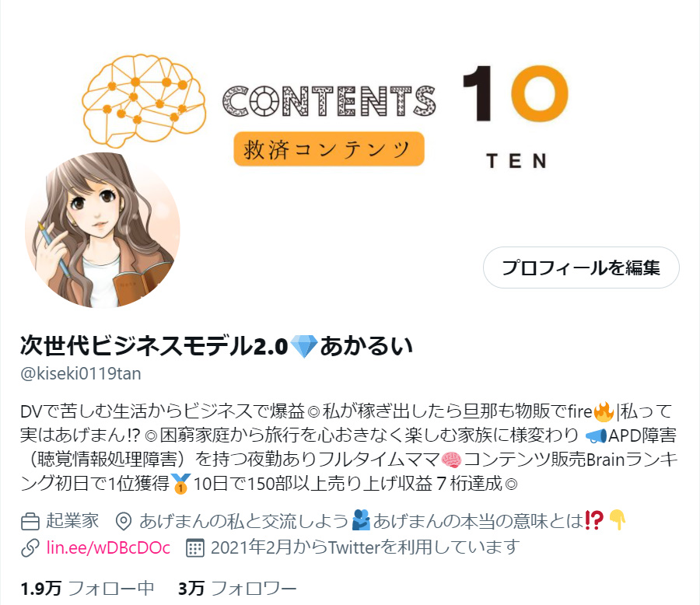Click the red exclamation-question emoji
700x605 pixels.
593,520
